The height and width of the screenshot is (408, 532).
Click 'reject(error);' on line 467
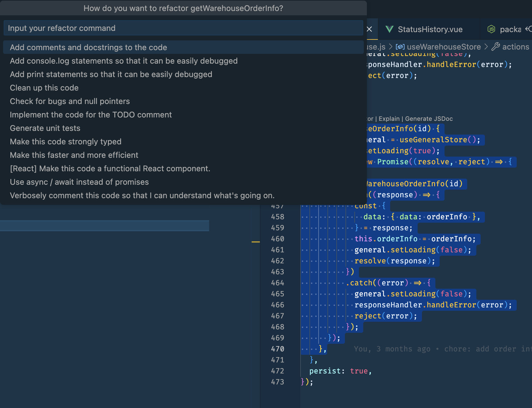pyautogui.click(x=386, y=316)
